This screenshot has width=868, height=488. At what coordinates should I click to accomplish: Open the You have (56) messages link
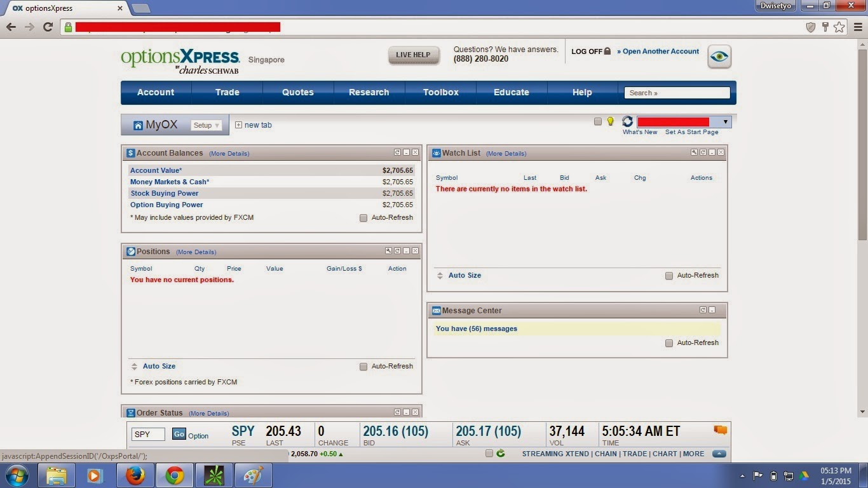coord(477,329)
